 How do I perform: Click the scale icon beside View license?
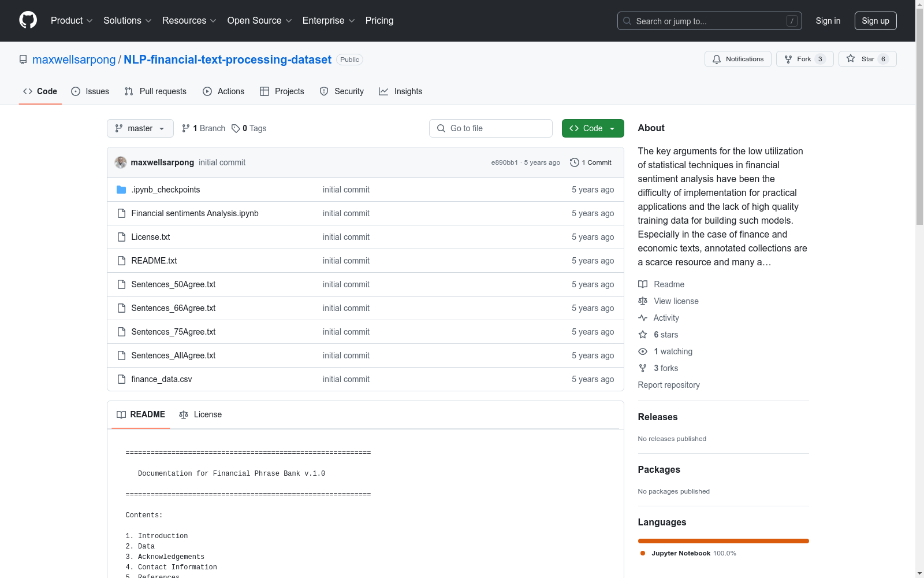pos(643,301)
